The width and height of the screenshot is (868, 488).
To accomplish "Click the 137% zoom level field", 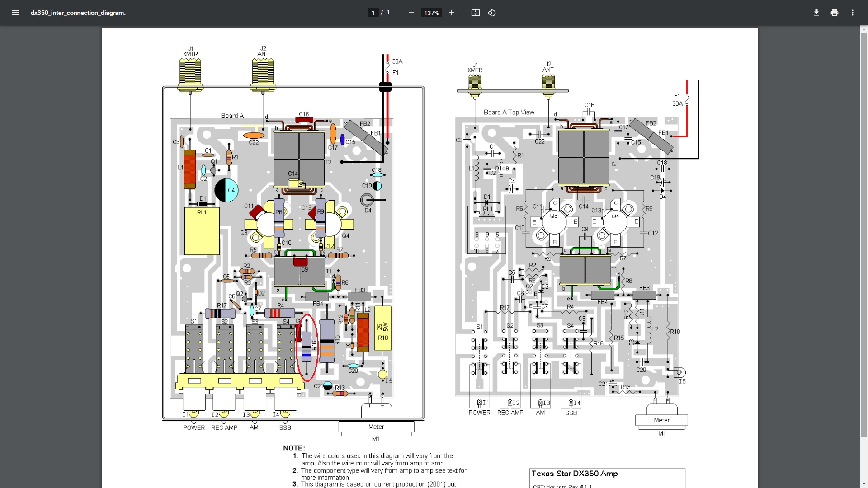I will (x=431, y=13).
